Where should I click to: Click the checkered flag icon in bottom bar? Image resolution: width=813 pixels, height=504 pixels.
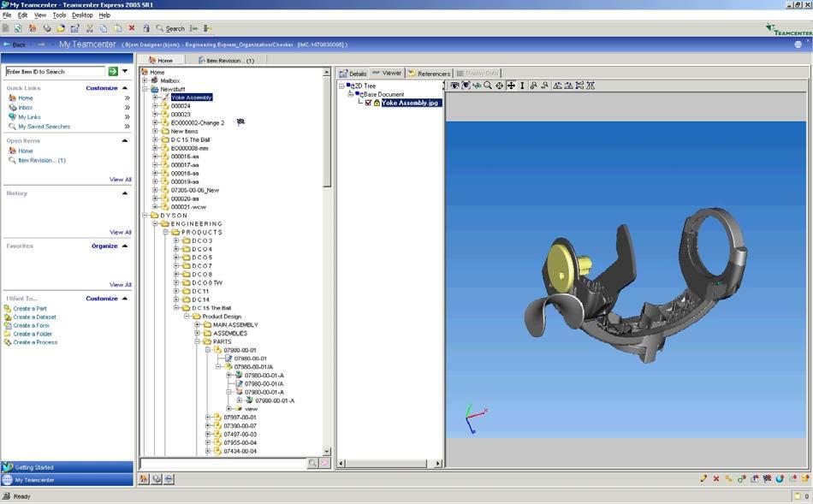coord(767,478)
